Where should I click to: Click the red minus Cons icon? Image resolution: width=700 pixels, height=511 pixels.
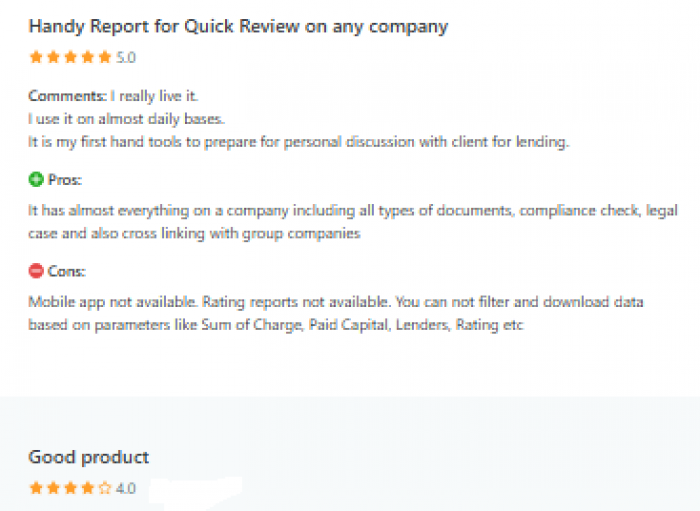coord(36,271)
